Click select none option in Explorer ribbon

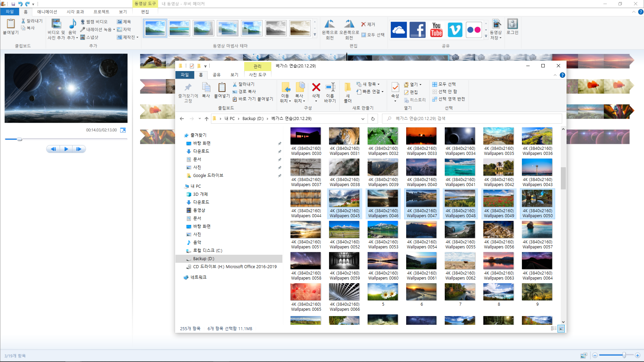pos(445,92)
